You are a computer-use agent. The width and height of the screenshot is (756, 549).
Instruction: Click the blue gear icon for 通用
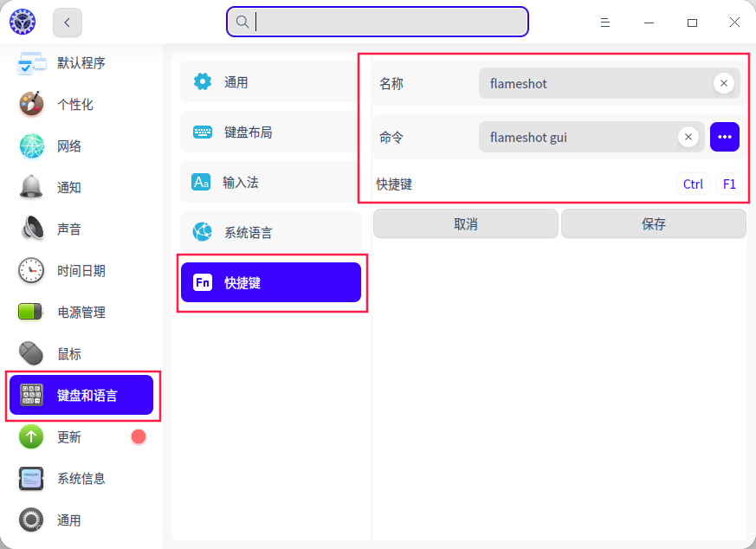(x=203, y=81)
